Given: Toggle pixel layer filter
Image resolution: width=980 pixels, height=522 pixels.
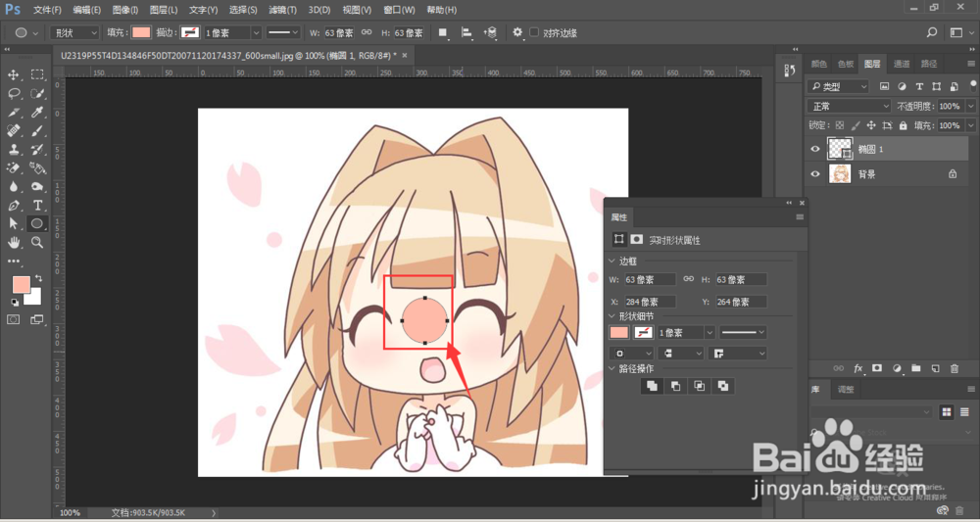Looking at the screenshot, I should tap(884, 86).
